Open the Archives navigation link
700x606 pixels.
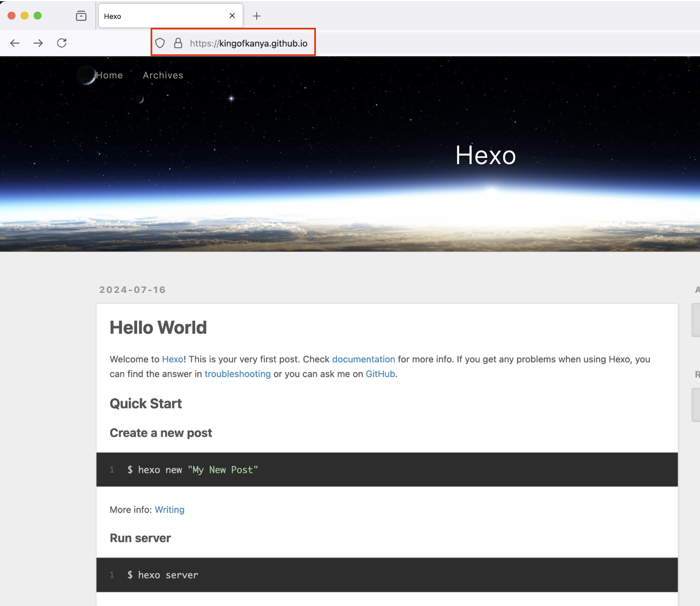coord(163,75)
